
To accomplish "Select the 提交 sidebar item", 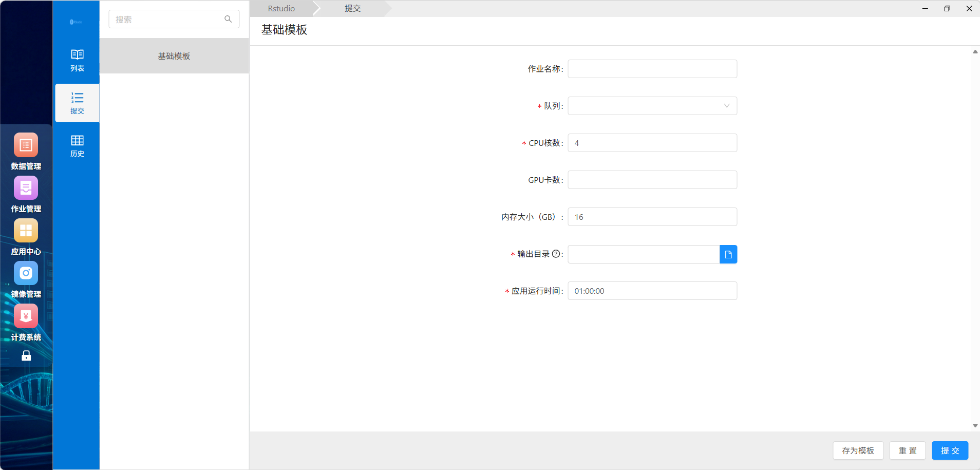I will pyautogui.click(x=77, y=103).
